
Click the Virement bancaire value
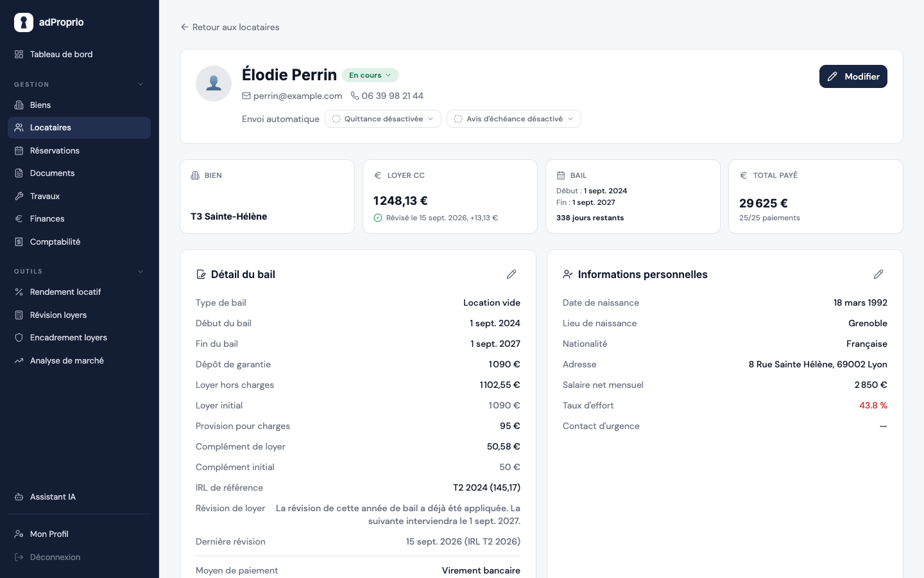tap(481, 570)
